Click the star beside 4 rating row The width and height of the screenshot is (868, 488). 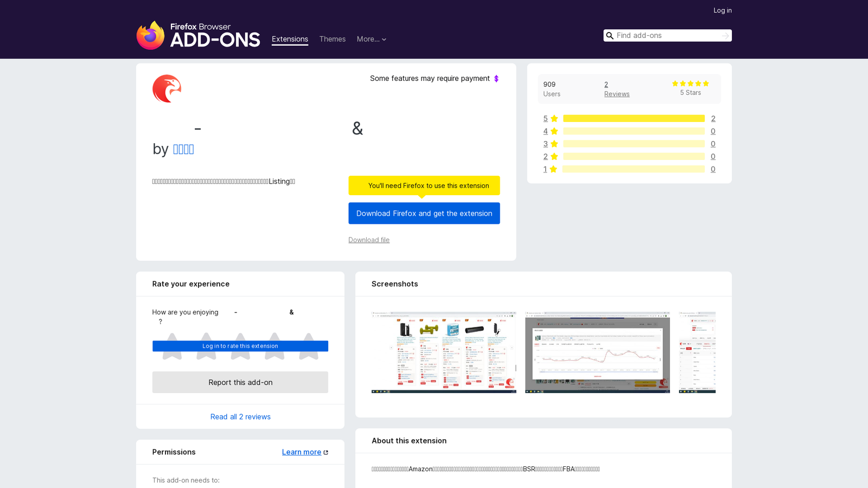click(554, 131)
